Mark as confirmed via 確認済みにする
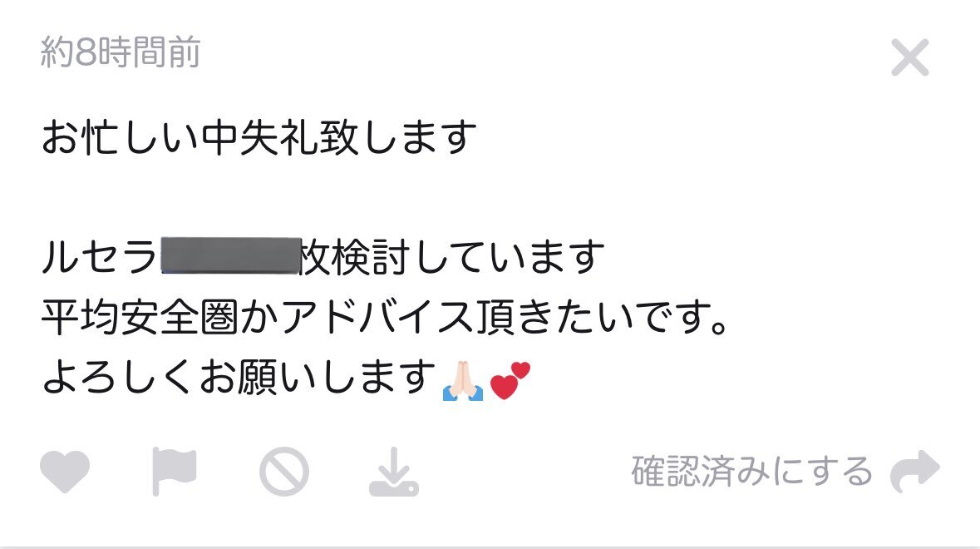 coord(752,471)
